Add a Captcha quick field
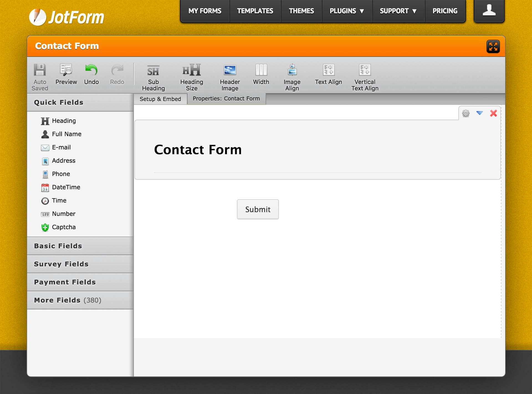This screenshot has height=394, width=532. point(64,227)
